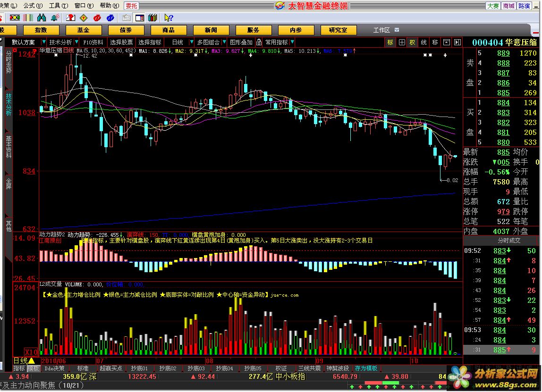Click the 新闻 yellow category button
542x392 pixels.
pyautogui.click(x=211, y=30)
